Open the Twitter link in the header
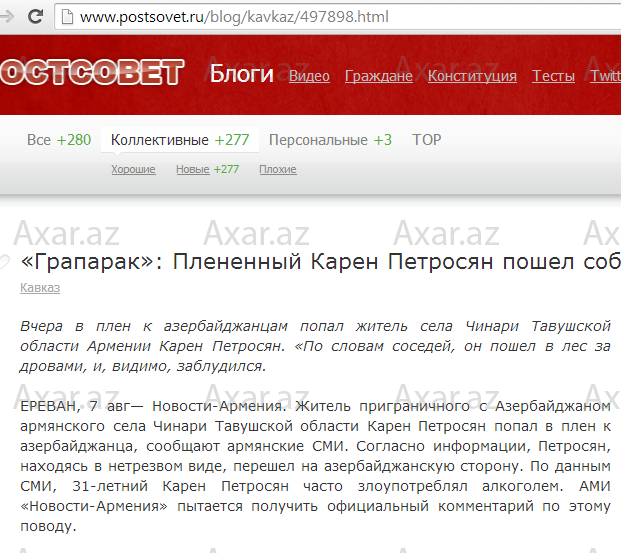This screenshot has width=621, height=553. 606,76
